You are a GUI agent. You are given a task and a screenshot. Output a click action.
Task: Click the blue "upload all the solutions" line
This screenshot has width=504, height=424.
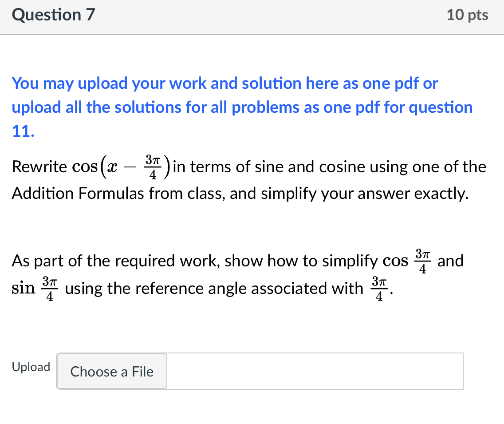[242, 107]
